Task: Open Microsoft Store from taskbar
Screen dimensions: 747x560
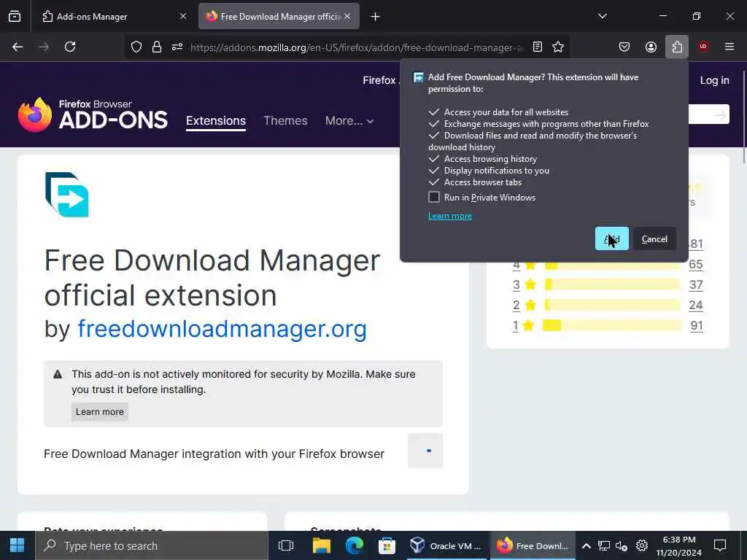Action: tap(387, 545)
